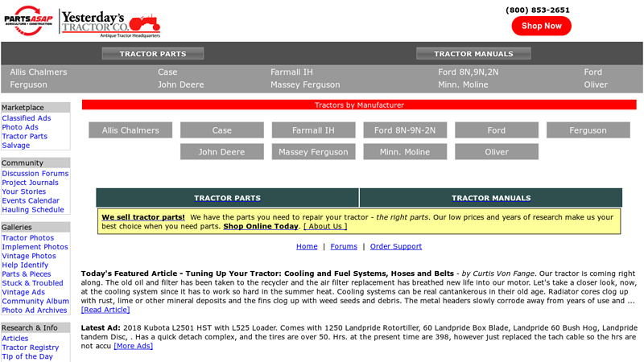Open Tractor Photos gallery link
The image size is (644, 362).
point(28,238)
